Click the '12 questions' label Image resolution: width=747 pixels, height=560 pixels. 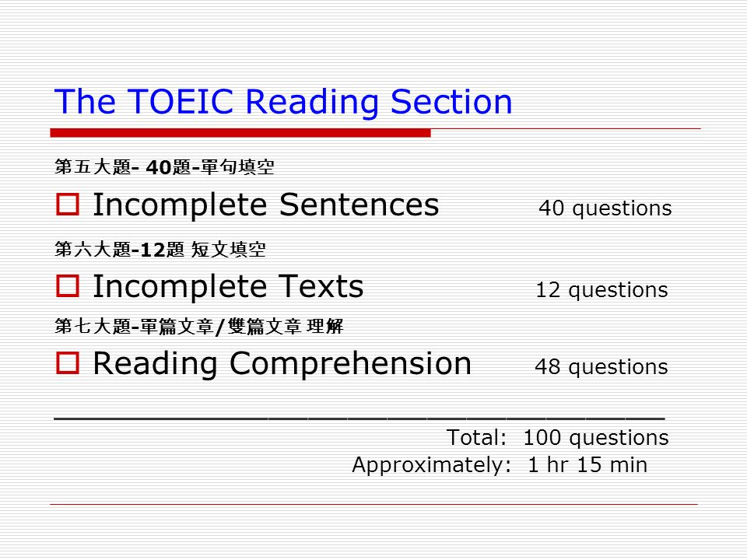click(601, 290)
